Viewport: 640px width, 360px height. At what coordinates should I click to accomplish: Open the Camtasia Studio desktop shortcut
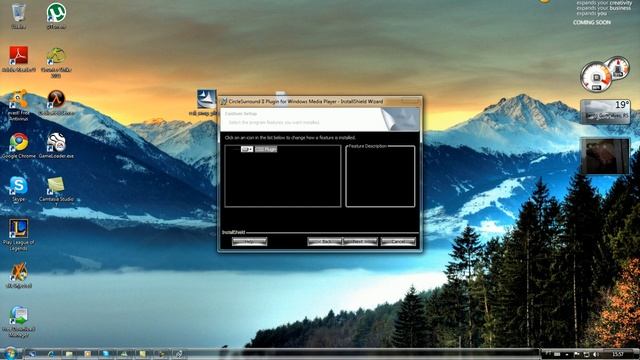pos(56,189)
